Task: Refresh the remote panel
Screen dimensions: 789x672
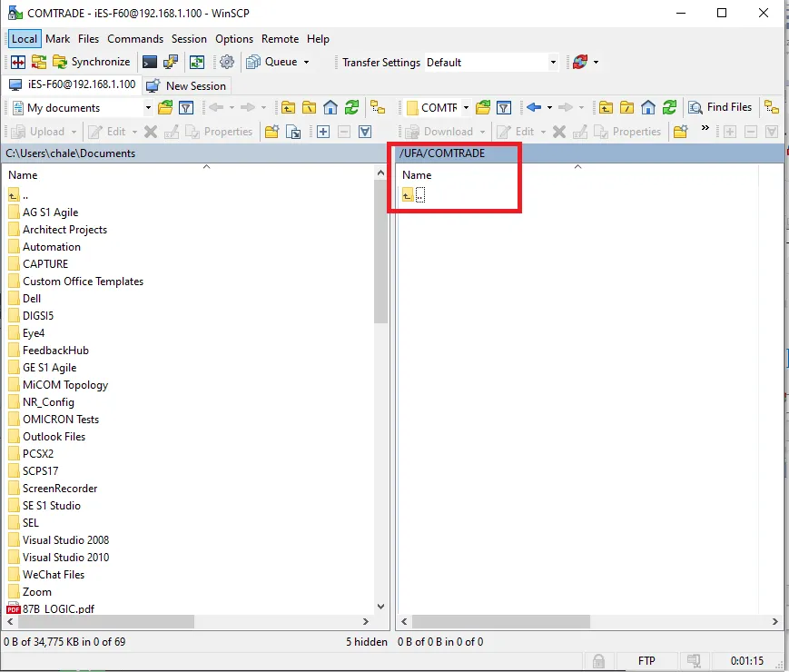Action: coord(669,107)
